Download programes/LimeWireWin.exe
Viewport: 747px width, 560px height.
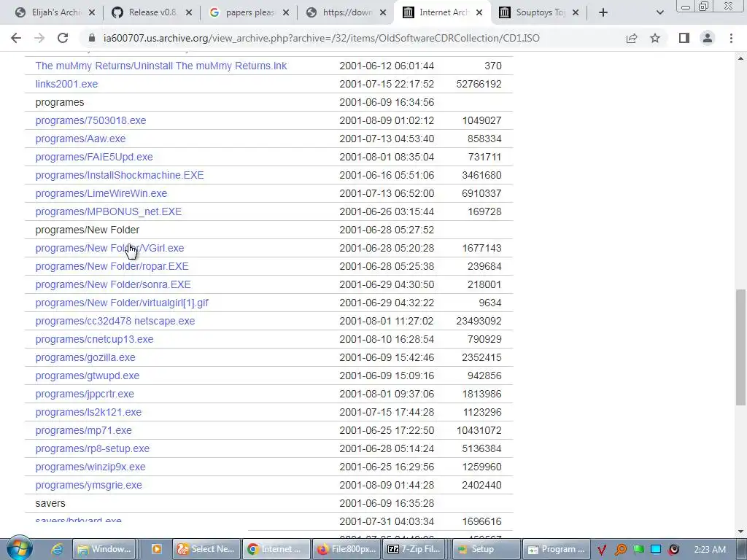(101, 193)
